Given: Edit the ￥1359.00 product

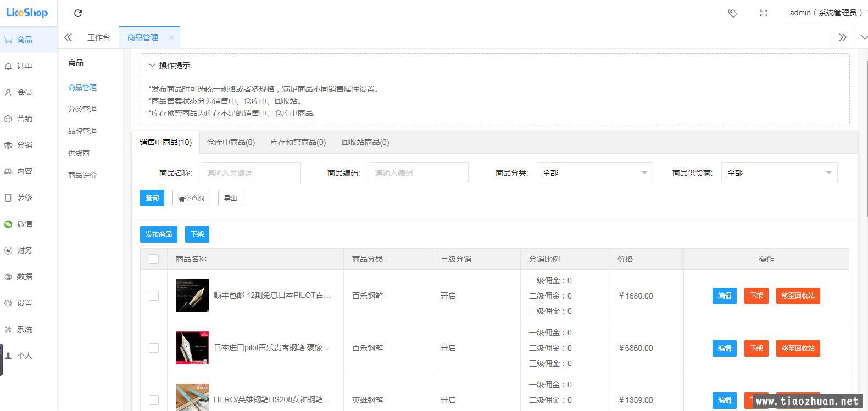Looking at the screenshot, I should click(725, 400).
